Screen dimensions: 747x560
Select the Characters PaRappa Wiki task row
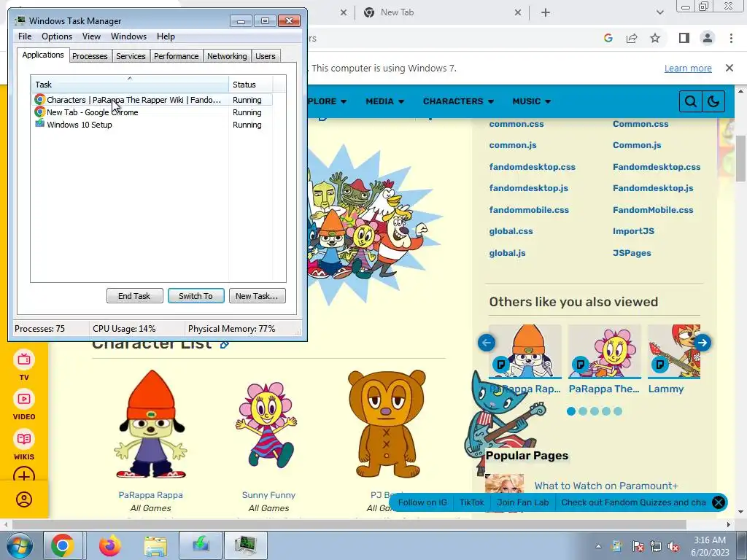tap(152, 100)
